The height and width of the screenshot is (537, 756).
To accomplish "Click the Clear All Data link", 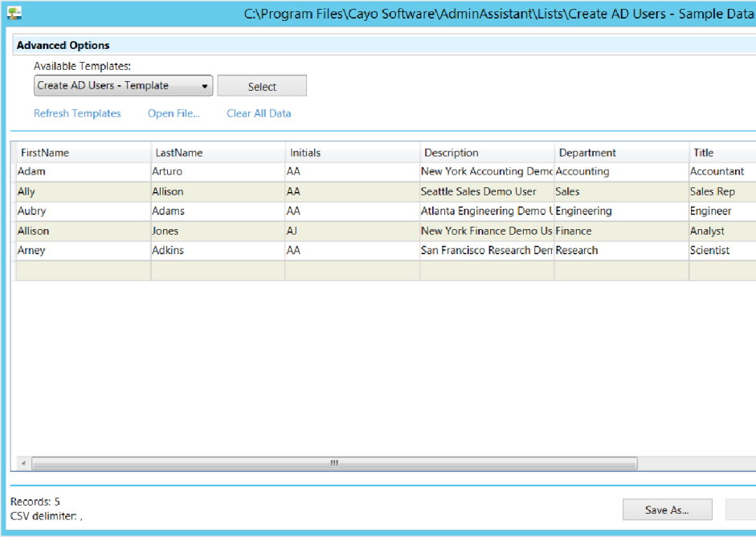I will pos(259,113).
